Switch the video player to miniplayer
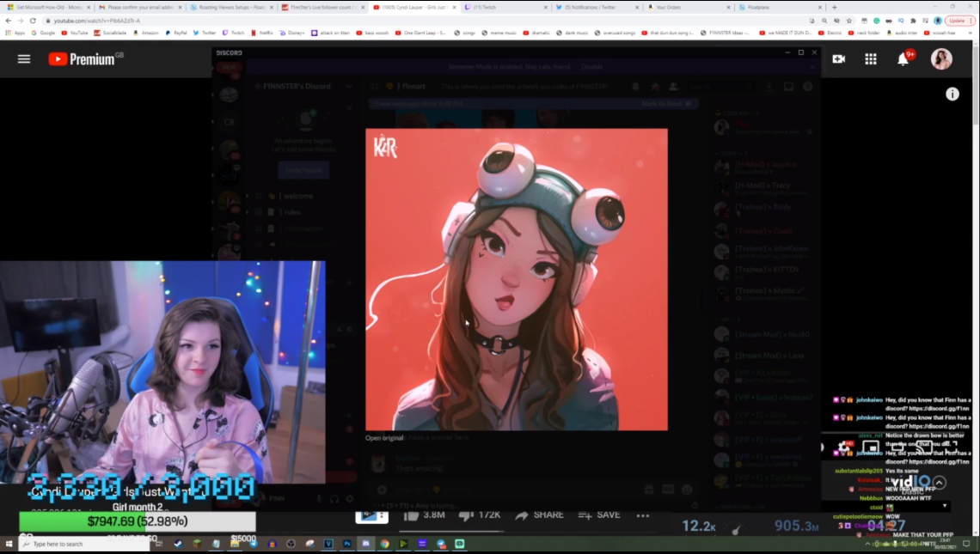 [871, 447]
